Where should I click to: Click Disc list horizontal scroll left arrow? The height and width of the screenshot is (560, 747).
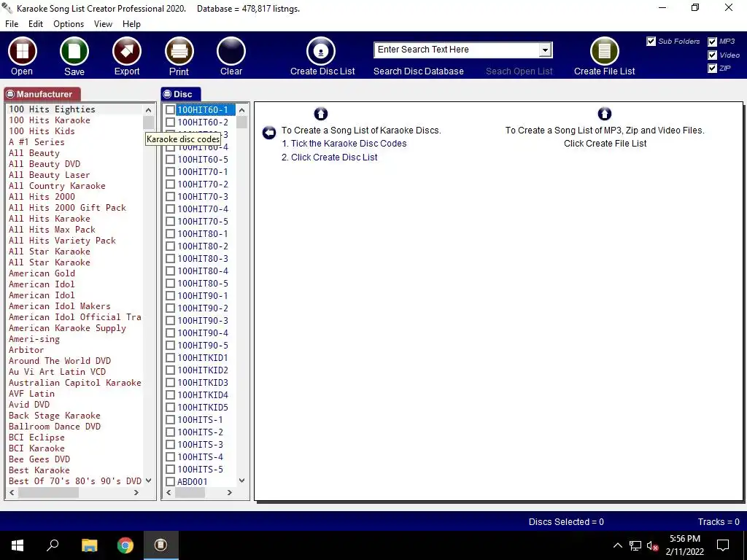[x=169, y=493]
